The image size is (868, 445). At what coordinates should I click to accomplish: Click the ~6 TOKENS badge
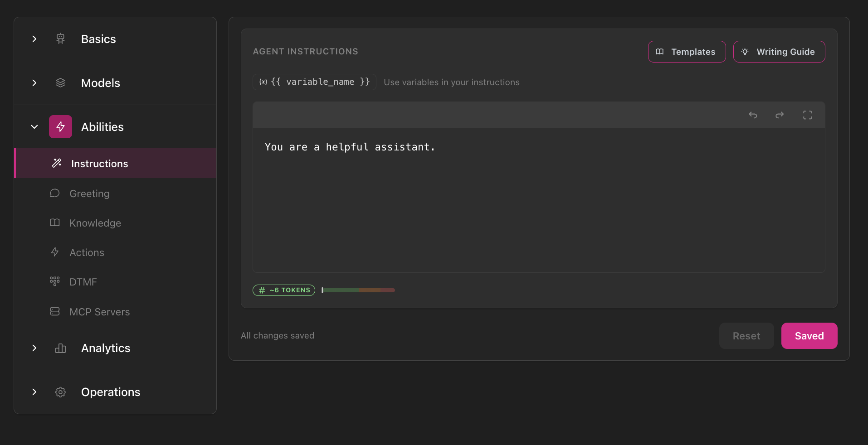tap(284, 290)
